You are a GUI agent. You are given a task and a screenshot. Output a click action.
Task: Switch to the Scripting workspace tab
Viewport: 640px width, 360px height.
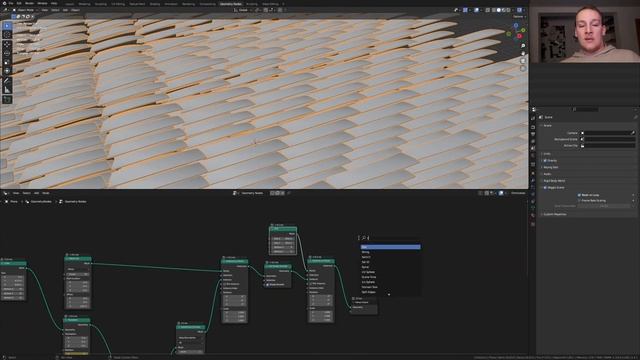point(252,4)
